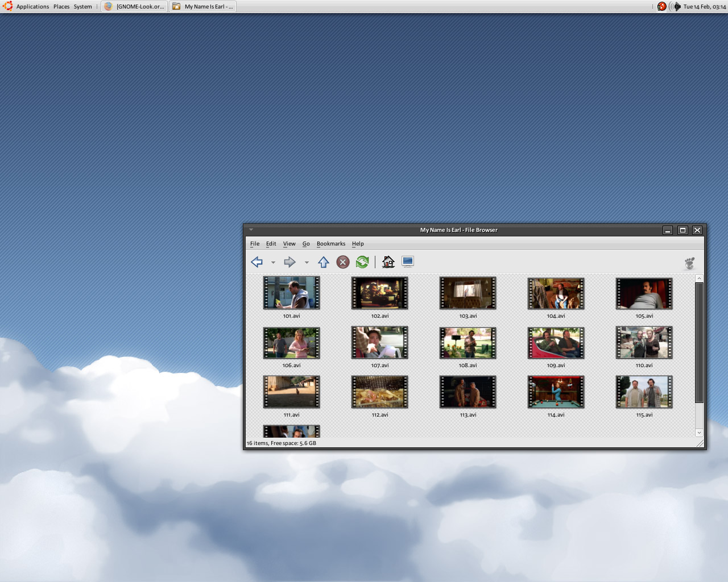Select the 114.avi video thumbnail
This screenshot has height=582, width=728.
(x=556, y=392)
